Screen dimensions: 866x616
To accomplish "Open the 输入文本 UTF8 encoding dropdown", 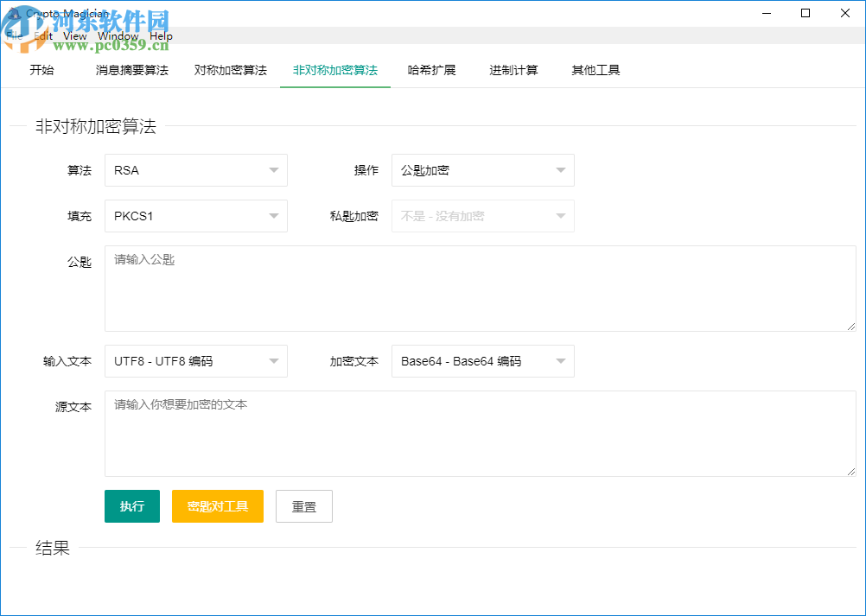I will (x=195, y=361).
